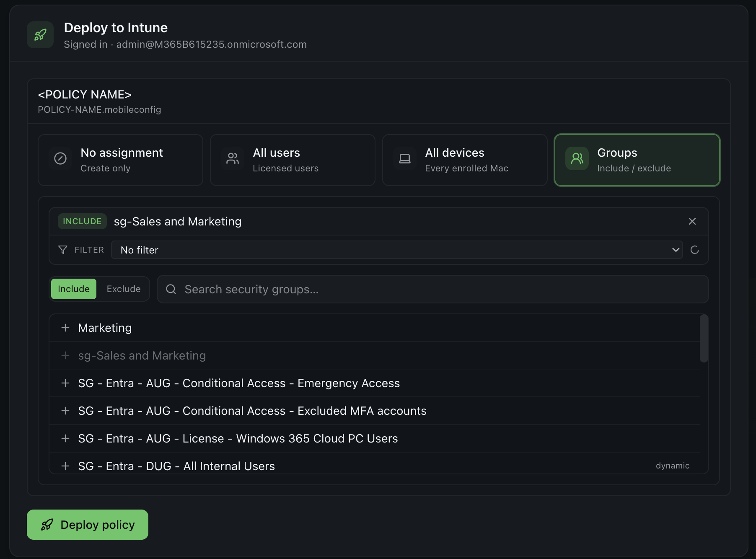Image resolution: width=756 pixels, height=559 pixels.
Task: Add Emergency Access group via plus icon
Action: [x=65, y=383]
